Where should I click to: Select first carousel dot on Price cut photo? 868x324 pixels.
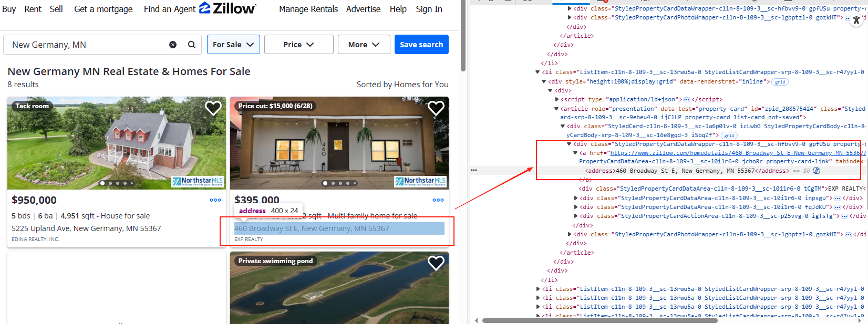[325, 183]
